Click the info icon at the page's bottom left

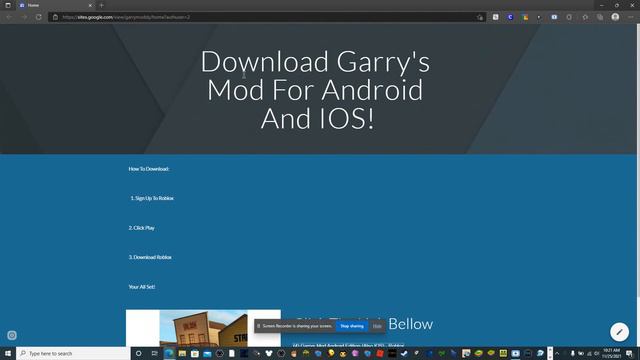[x=12, y=336]
